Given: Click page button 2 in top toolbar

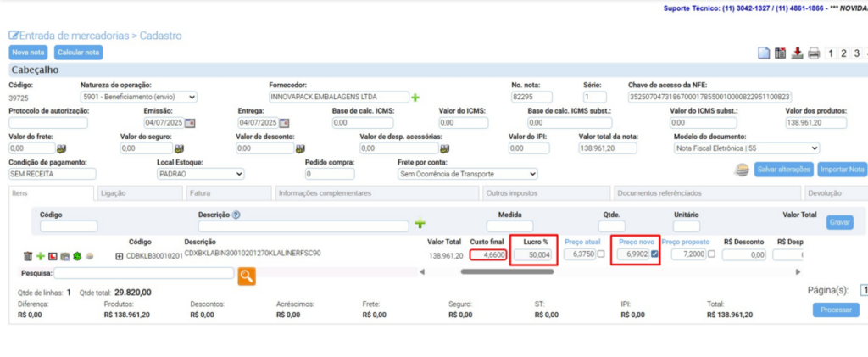Looking at the screenshot, I should point(843,53).
